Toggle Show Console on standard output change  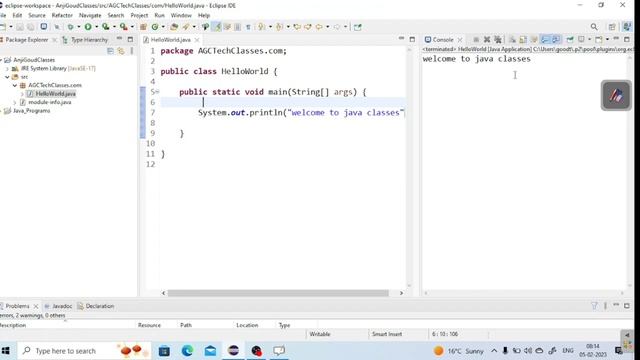pos(545,40)
